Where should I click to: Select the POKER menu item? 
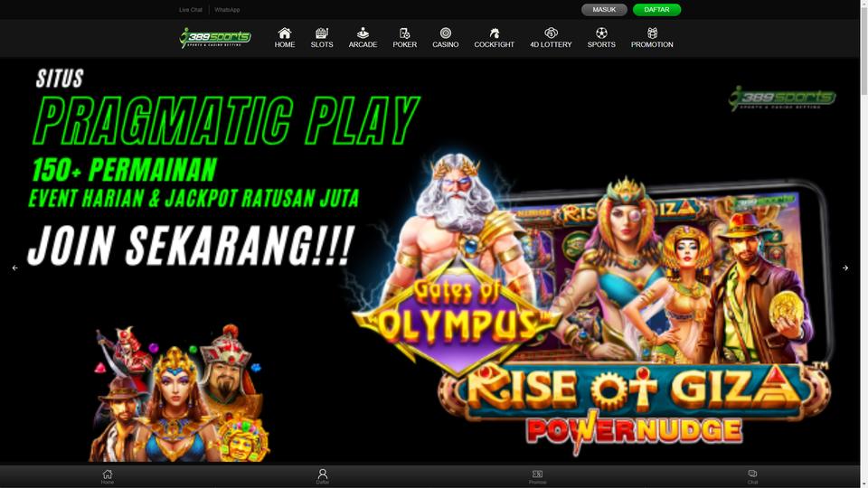pos(405,38)
